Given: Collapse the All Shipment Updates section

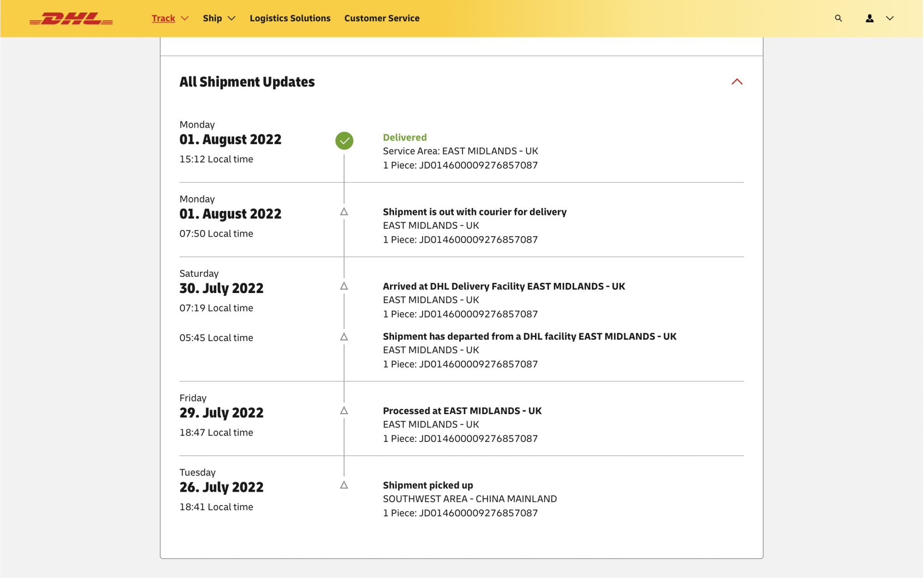Looking at the screenshot, I should 737,82.
